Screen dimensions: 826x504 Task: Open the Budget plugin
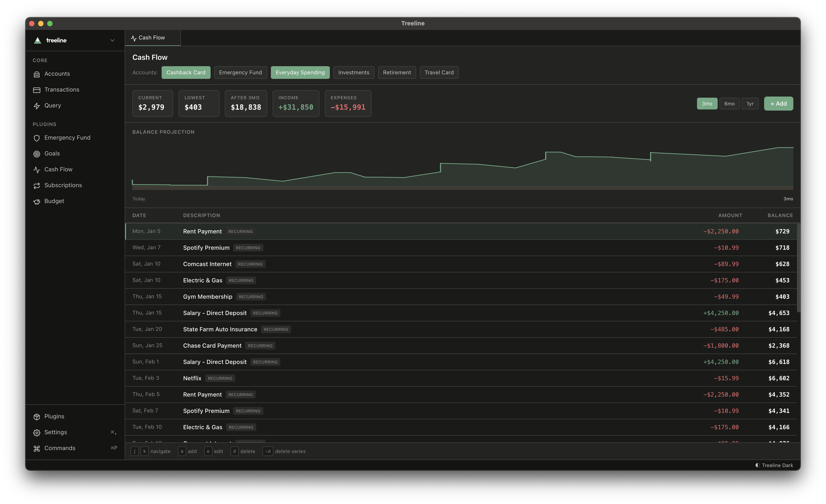(x=54, y=201)
